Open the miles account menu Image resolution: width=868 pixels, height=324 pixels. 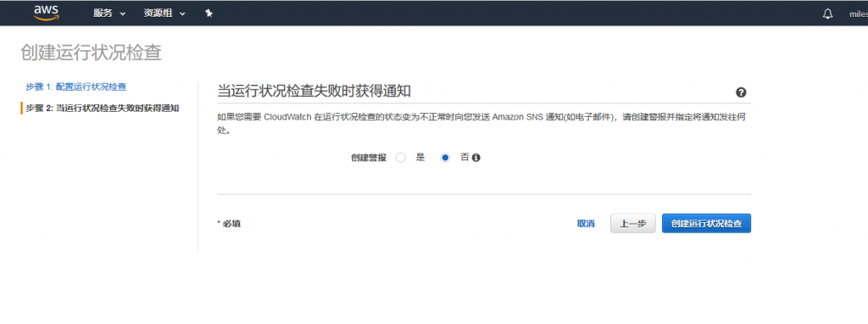tap(859, 14)
